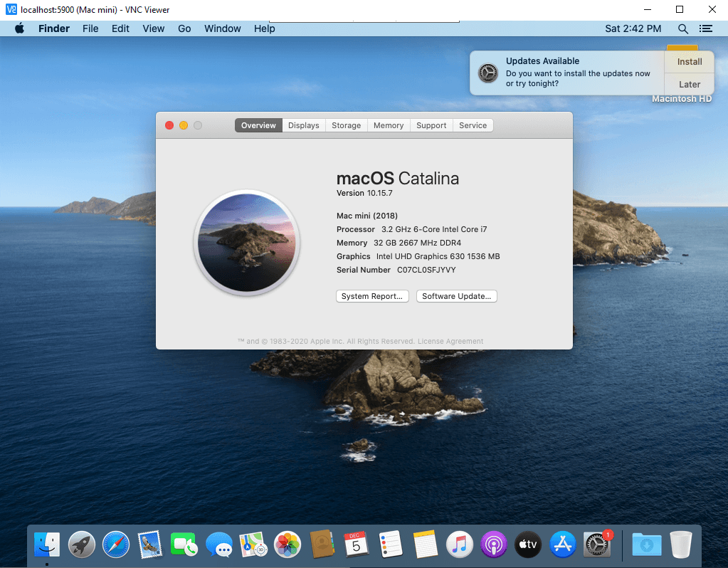Open System Preferences with update badge
The height and width of the screenshot is (568, 728).
click(596, 545)
